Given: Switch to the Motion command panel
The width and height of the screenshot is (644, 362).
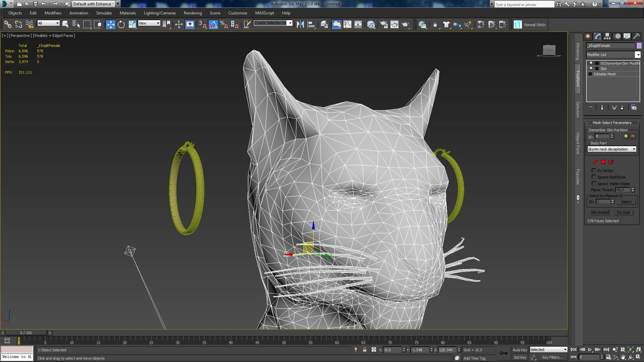Looking at the screenshot, I should tap(617, 36).
